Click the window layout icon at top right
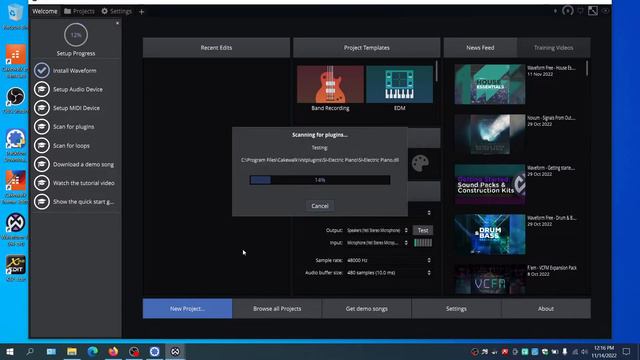640x360 pixels. [593, 11]
